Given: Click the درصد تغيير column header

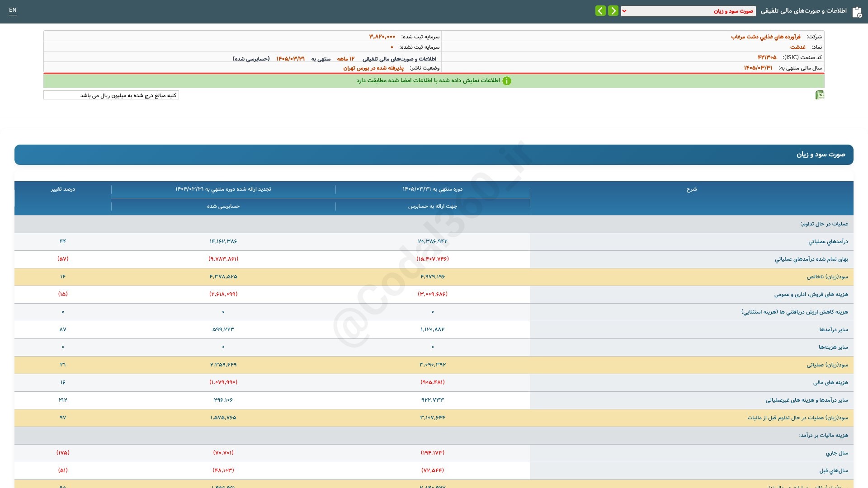Looking at the screenshot, I should tap(63, 189).
